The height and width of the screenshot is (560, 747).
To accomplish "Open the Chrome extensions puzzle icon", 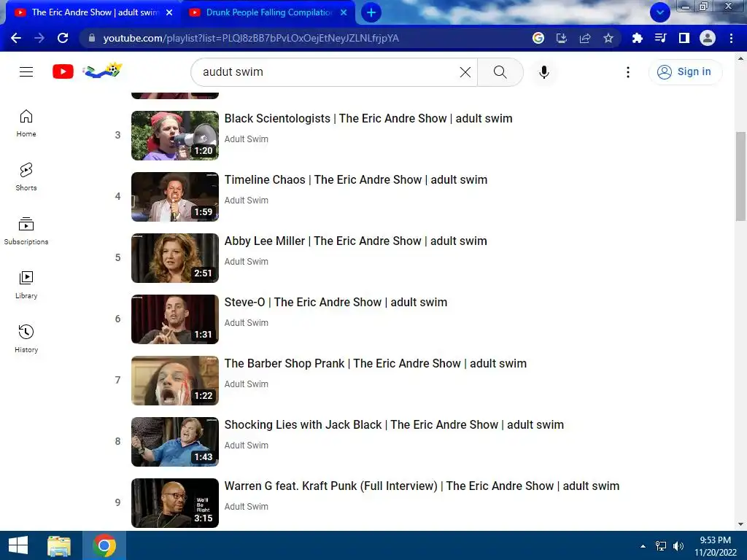I will coord(637,38).
